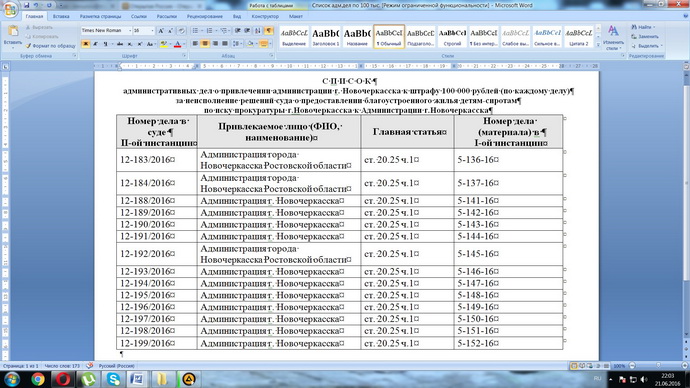690x388 pixels.
Task: Open shading paint bucket color
Action: pos(251,44)
